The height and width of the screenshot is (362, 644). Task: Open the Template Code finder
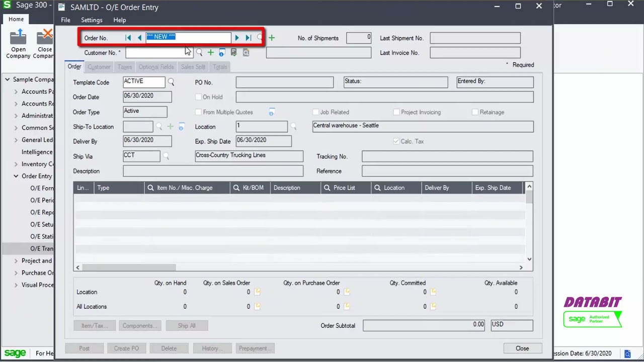(x=171, y=82)
